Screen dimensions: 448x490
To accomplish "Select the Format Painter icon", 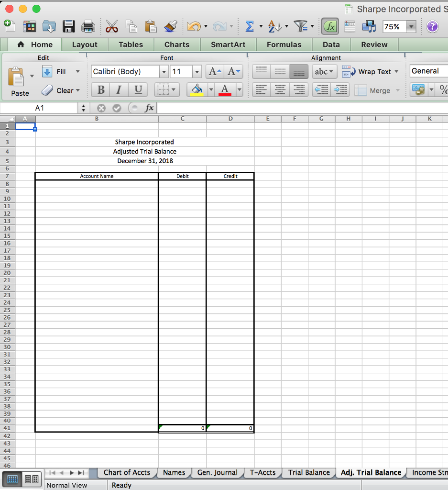I will [170, 27].
